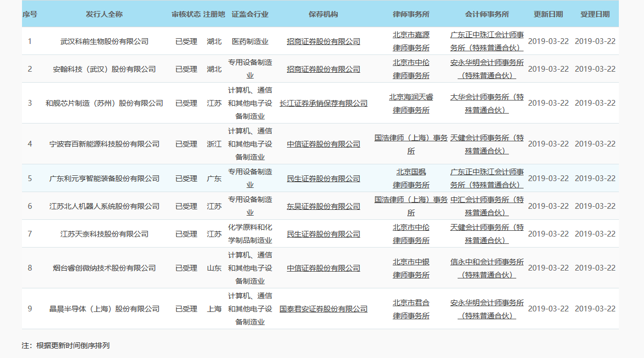The image size is (644, 358).
Task: Open 广东正中珠江 accounting link in 武汉科前 row
Action: (x=487, y=41)
